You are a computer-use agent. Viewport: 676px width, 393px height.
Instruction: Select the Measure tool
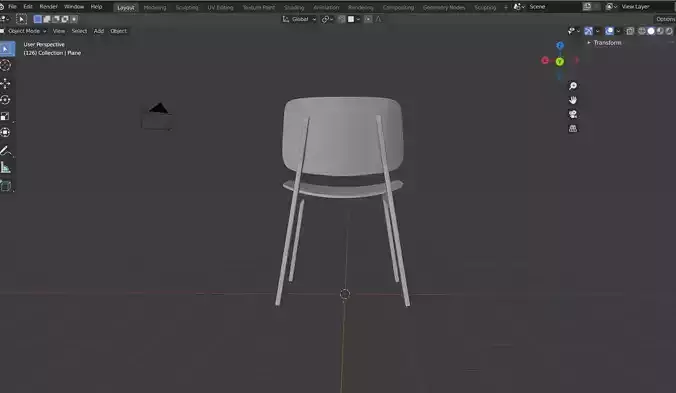(x=5, y=168)
